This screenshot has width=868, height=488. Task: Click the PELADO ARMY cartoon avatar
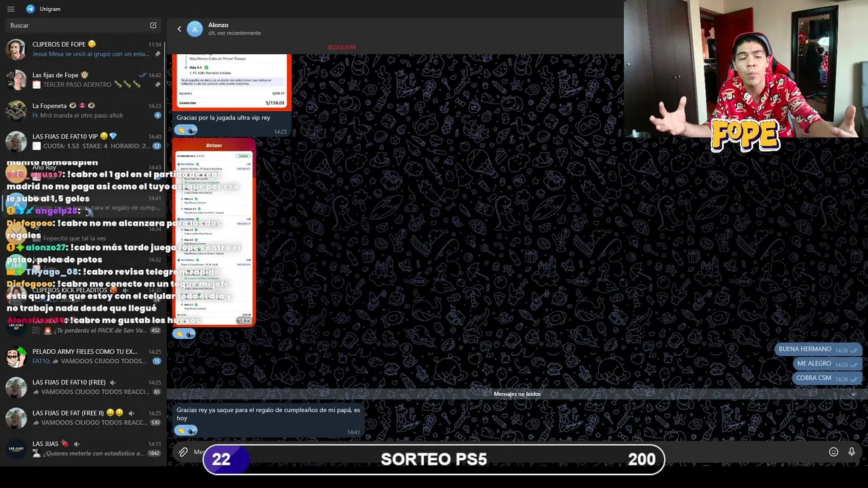point(16,357)
